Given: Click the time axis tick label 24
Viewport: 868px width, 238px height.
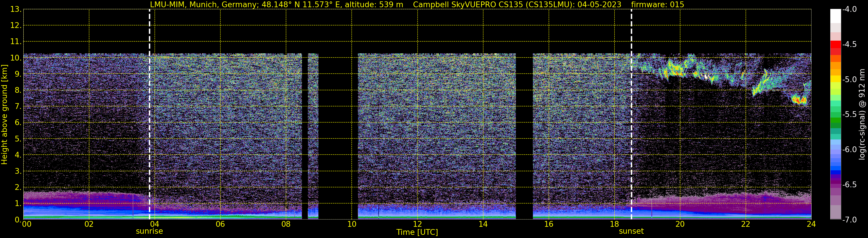Looking at the screenshot, I should tap(811, 224).
